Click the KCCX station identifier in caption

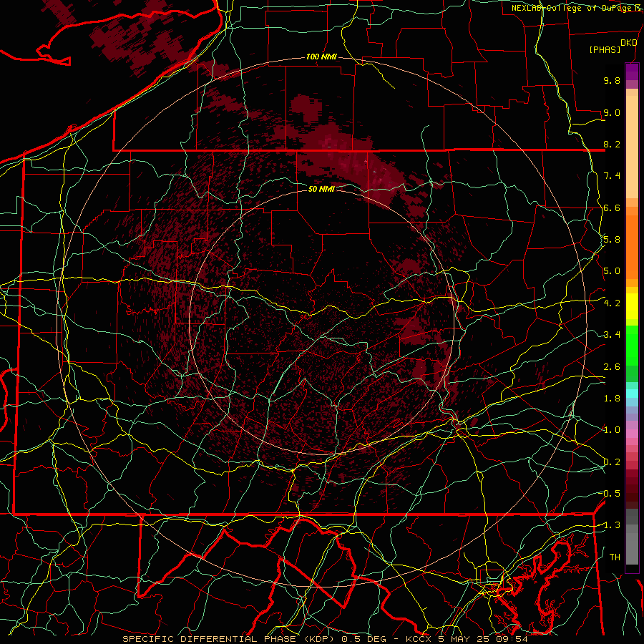419,639
